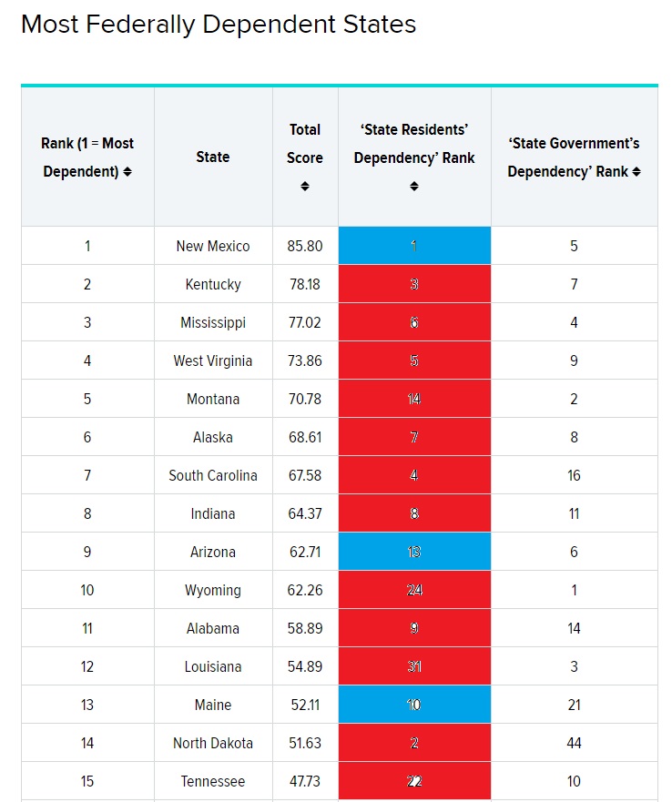Screen dimensions: 672x802
Task: Select New Mexico blue rank cell
Action: [x=414, y=246]
